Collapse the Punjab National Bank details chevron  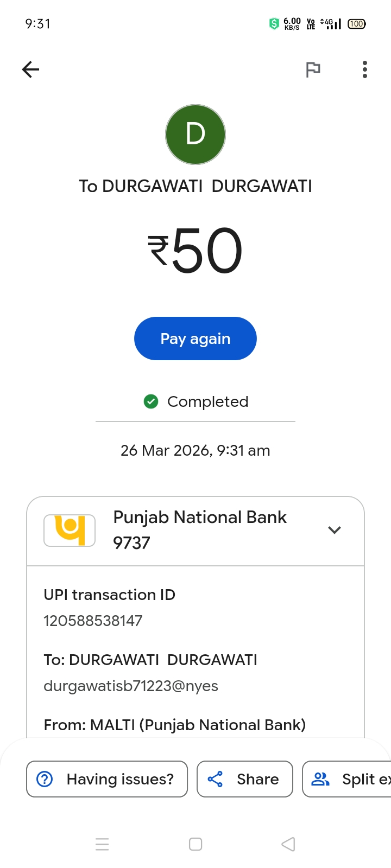335,530
